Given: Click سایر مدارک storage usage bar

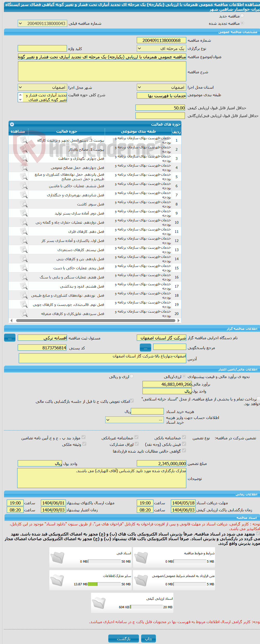Looking at the screenshot, I should pos(104,584).
